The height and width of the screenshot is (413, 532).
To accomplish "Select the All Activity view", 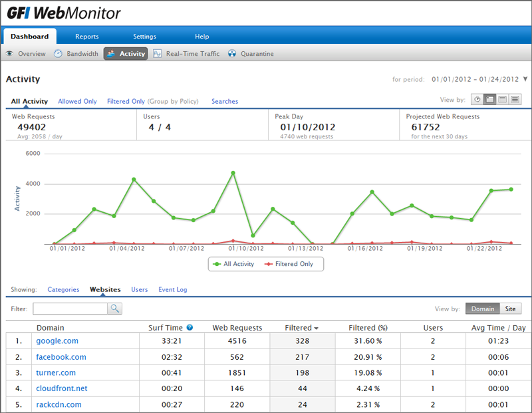I will pyautogui.click(x=29, y=101).
